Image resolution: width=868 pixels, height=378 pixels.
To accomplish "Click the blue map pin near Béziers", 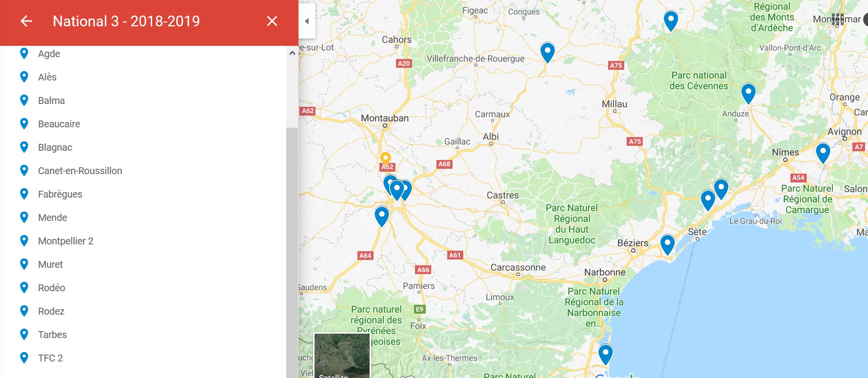I will [x=668, y=244].
